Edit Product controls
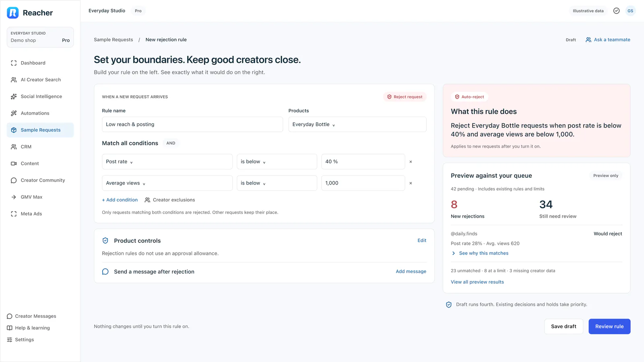 click(x=422, y=241)
